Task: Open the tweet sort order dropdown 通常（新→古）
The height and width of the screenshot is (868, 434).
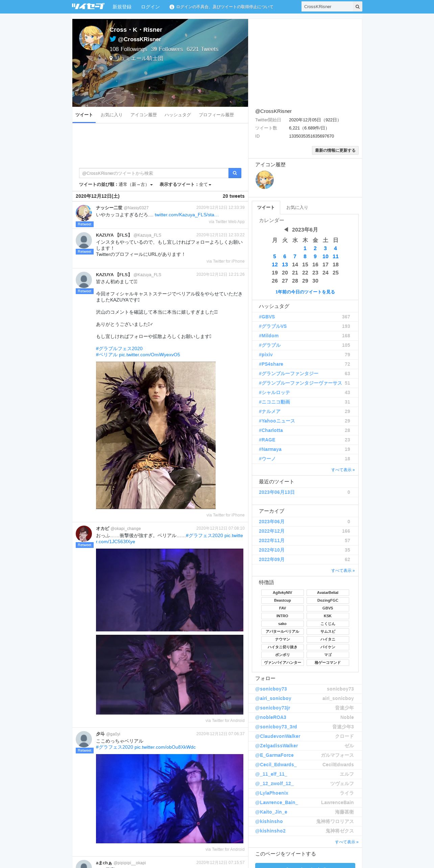Action: [136, 185]
